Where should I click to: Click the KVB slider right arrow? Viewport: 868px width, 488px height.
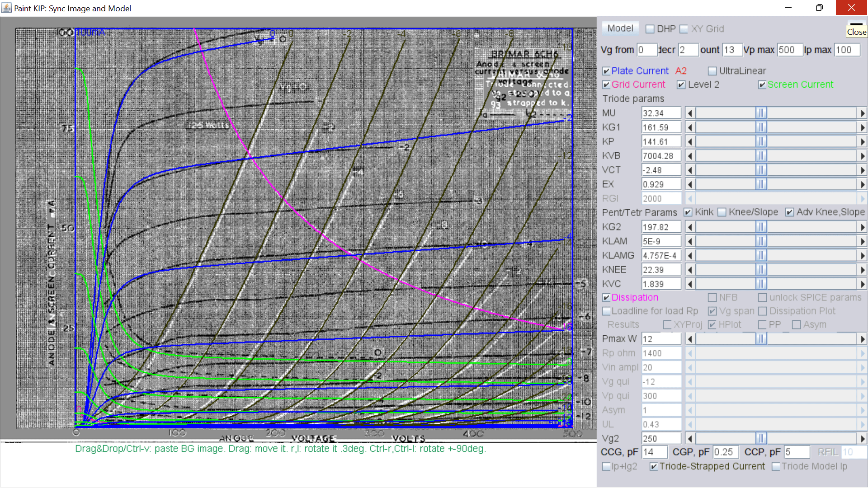click(862, 156)
